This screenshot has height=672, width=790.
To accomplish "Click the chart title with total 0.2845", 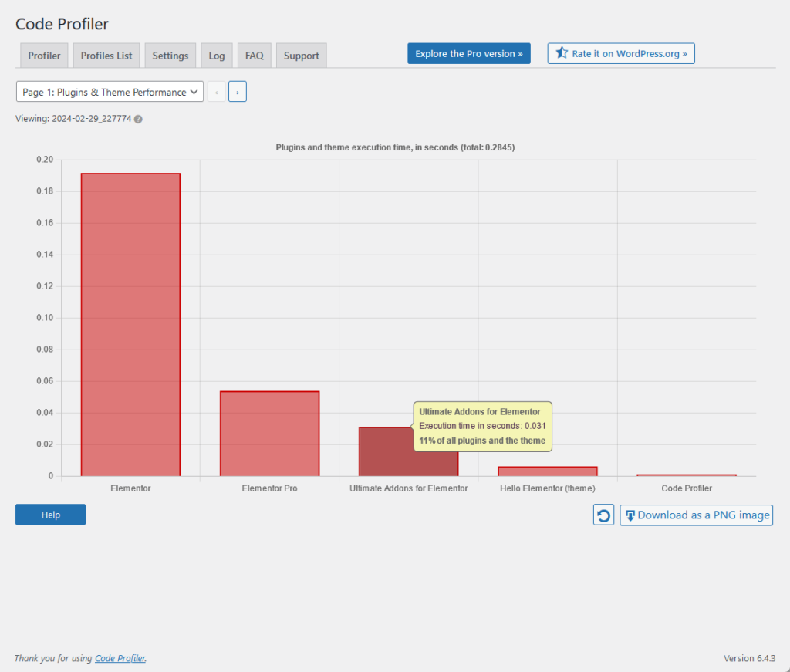I will [395, 147].
